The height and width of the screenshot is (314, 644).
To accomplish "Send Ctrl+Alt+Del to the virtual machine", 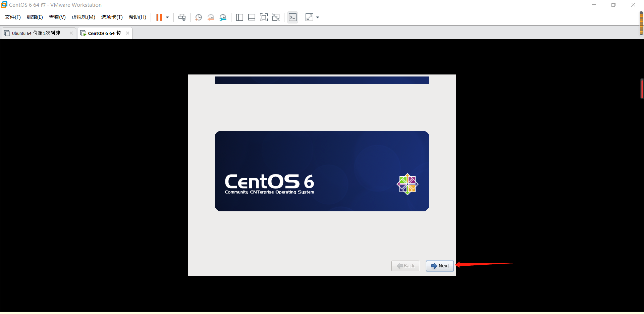I will click(x=182, y=17).
